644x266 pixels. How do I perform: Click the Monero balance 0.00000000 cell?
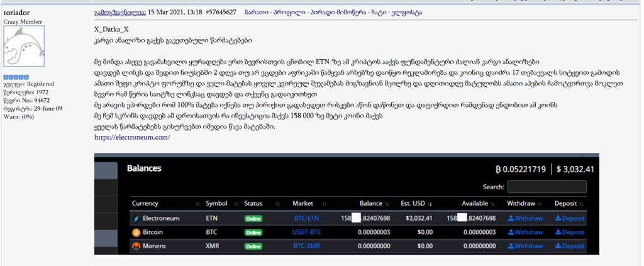374,247
